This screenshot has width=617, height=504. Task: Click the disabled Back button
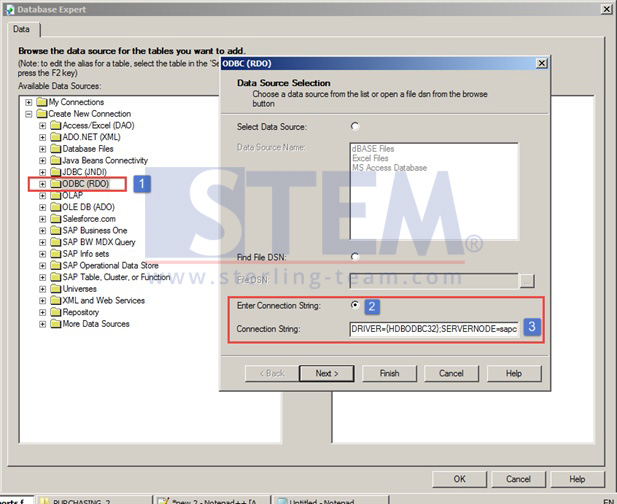272,373
